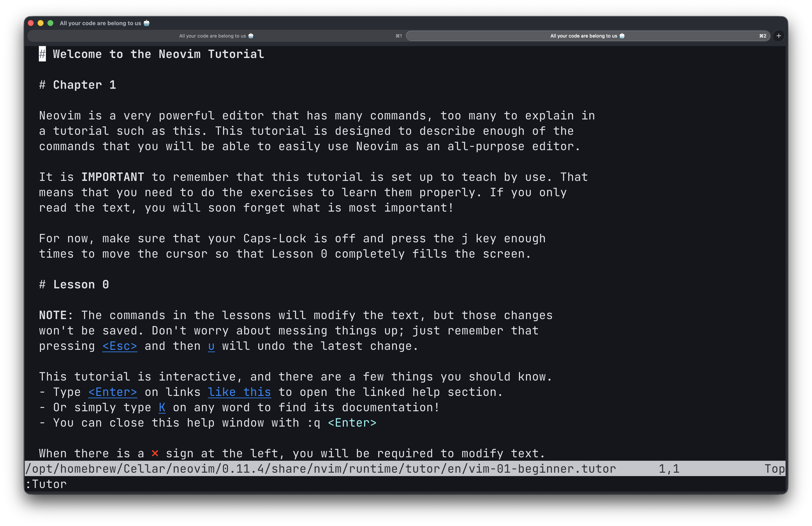Click the yellow minimize window button
The height and width of the screenshot is (526, 812).
41,23
